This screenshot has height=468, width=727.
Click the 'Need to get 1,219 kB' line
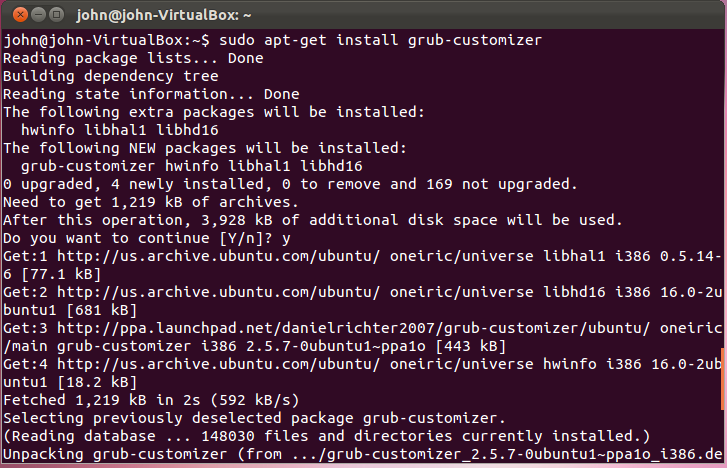151,202
